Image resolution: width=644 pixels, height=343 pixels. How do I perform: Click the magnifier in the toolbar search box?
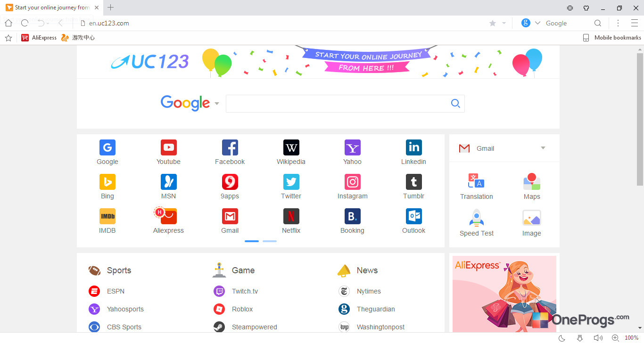(x=598, y=23)
